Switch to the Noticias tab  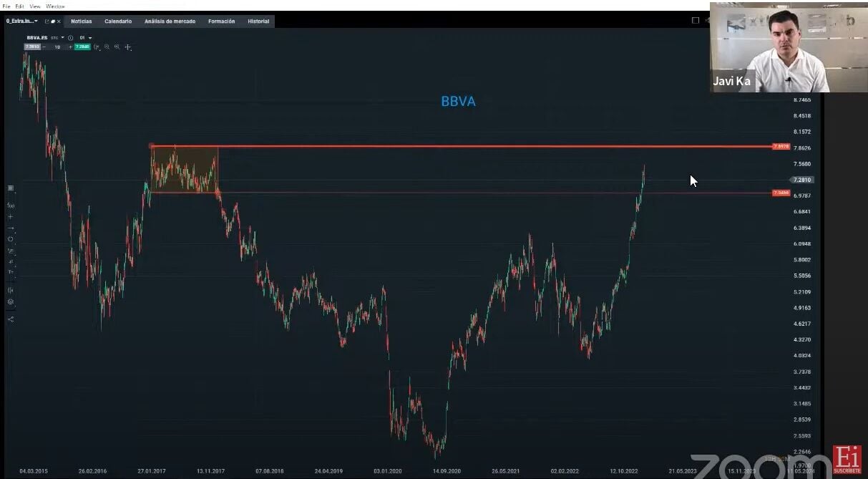pos(82,21)
